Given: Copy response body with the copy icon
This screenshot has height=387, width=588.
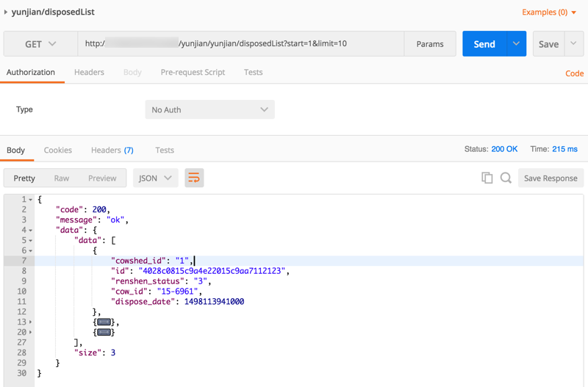Looking at the screenshot, I should 487,178.
